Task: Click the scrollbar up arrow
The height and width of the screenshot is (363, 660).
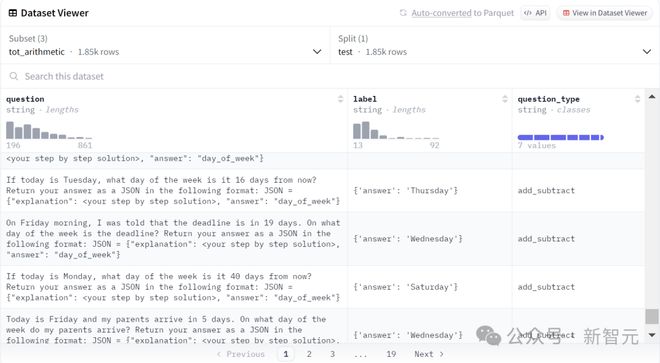Action: tap(652, 97)
